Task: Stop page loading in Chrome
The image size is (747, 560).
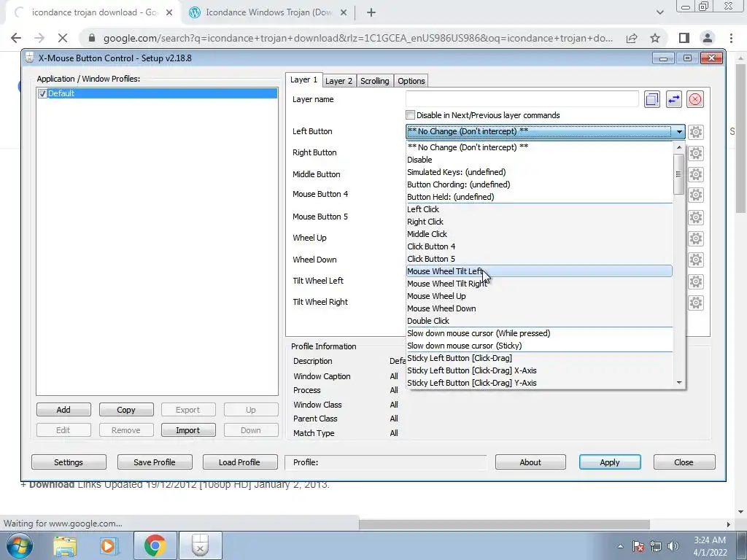Action: pyautogui.click(x=63, y=38)
